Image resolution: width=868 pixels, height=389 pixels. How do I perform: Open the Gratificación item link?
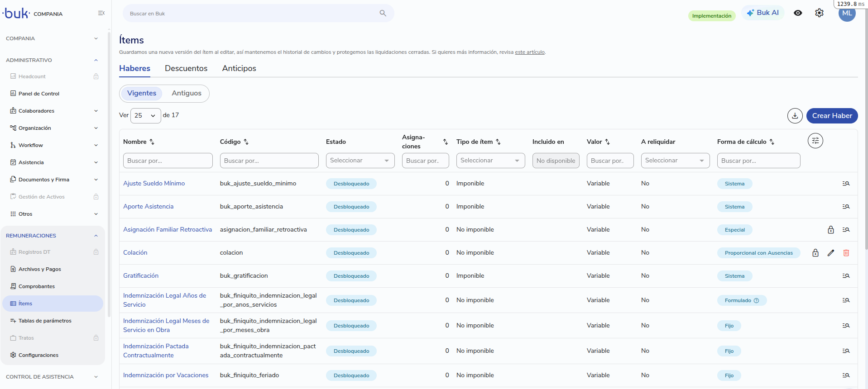[x=141, y=275]
